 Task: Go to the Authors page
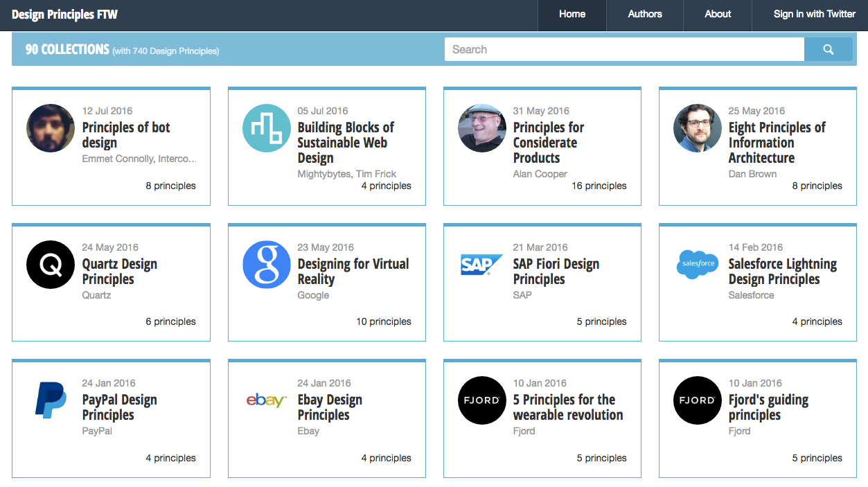pyautogui.click(x=645, y=15)
